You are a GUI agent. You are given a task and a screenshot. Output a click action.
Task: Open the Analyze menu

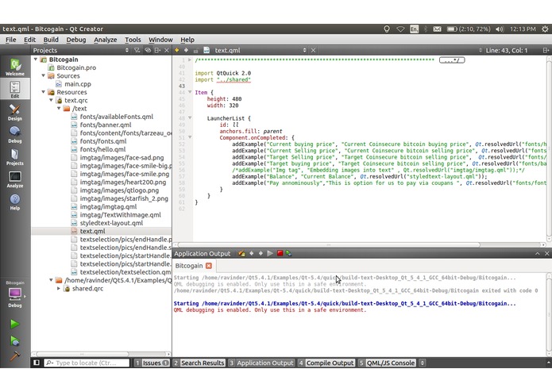pyautogui.click(x=106, y=40)
